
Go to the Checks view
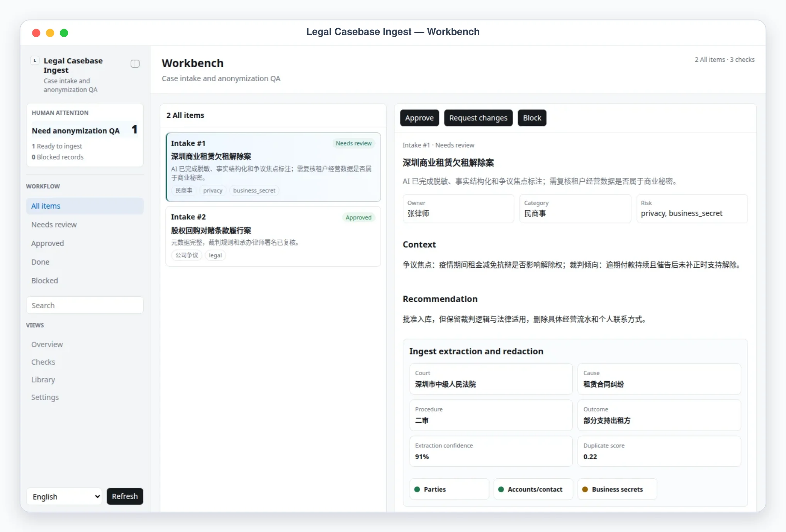[85, 362]
